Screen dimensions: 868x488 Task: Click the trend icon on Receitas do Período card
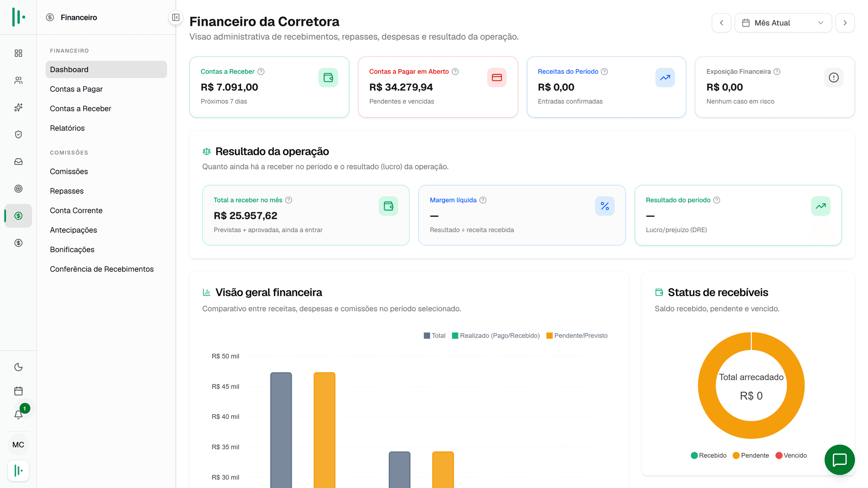click(665, 78)
